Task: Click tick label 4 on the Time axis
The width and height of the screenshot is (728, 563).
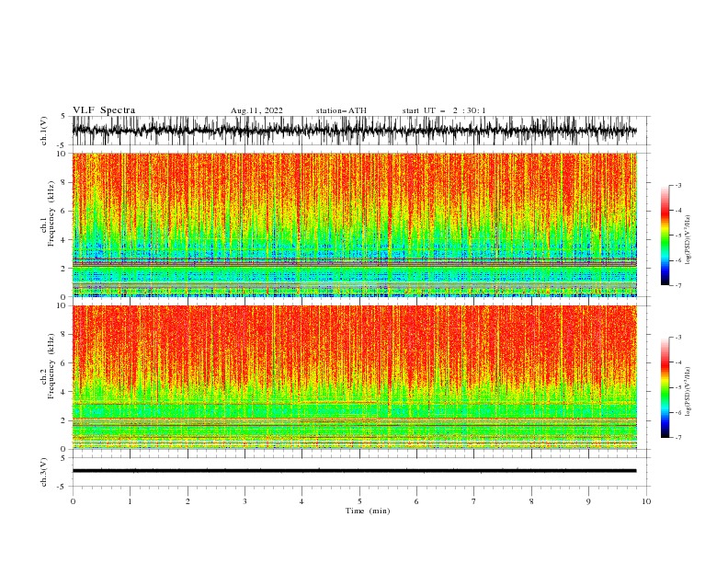Action: tap(301, 501)
